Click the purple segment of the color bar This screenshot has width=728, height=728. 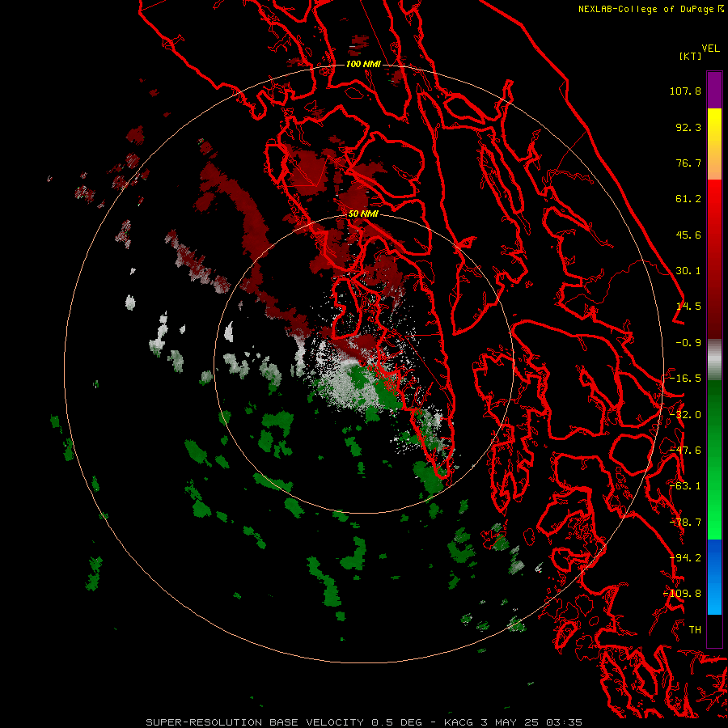(714, 90)
